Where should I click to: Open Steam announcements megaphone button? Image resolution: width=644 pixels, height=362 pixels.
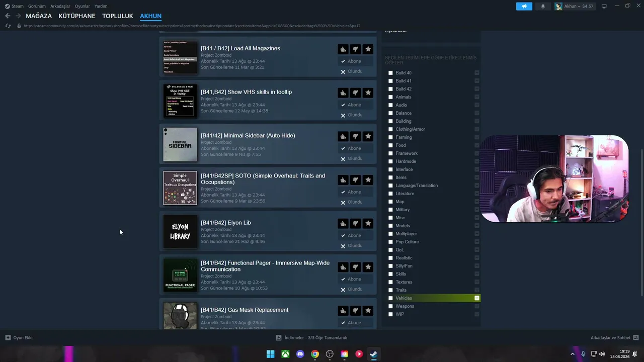(x=524, y=6)
